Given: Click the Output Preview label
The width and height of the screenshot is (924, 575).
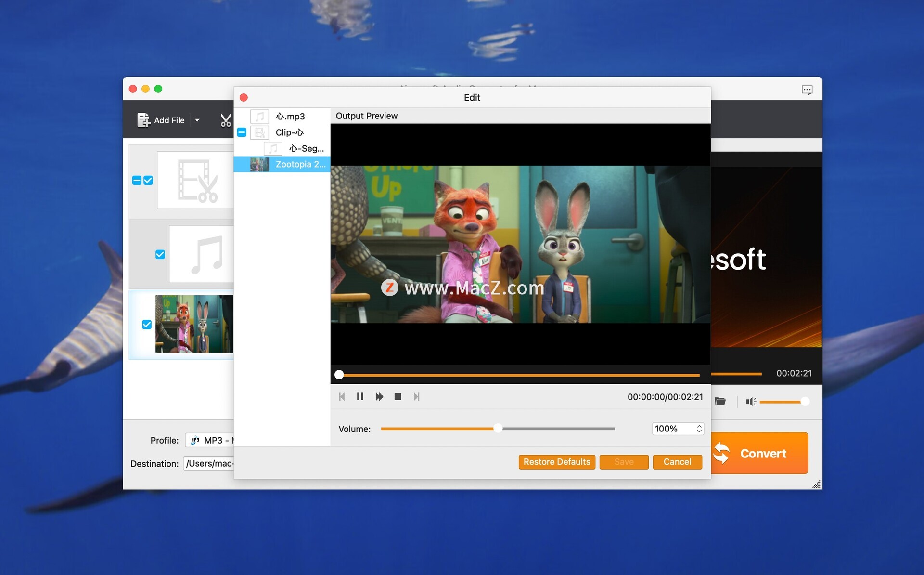Looking at the screenshot, I should [x=367, y=116].
